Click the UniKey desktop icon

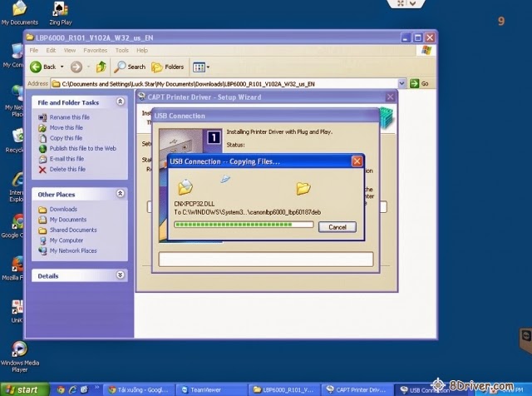17,311
